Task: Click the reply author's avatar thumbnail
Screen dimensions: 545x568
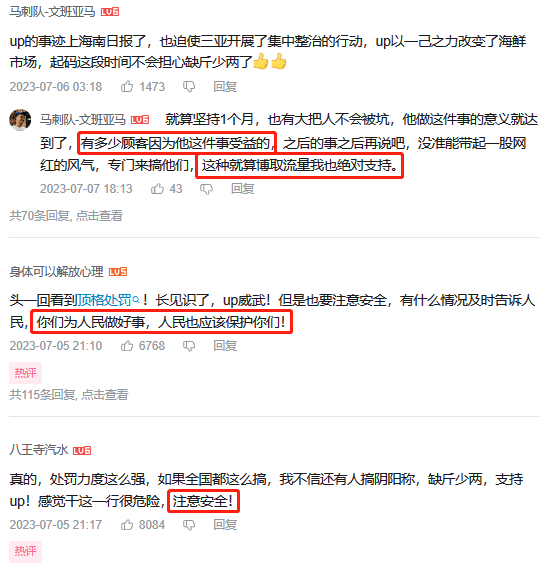Action: coord(20,120)
